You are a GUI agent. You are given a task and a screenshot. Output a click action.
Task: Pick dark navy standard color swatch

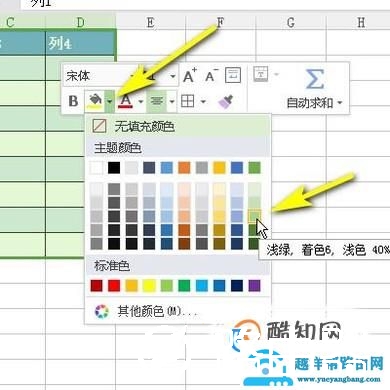(237, 286)
